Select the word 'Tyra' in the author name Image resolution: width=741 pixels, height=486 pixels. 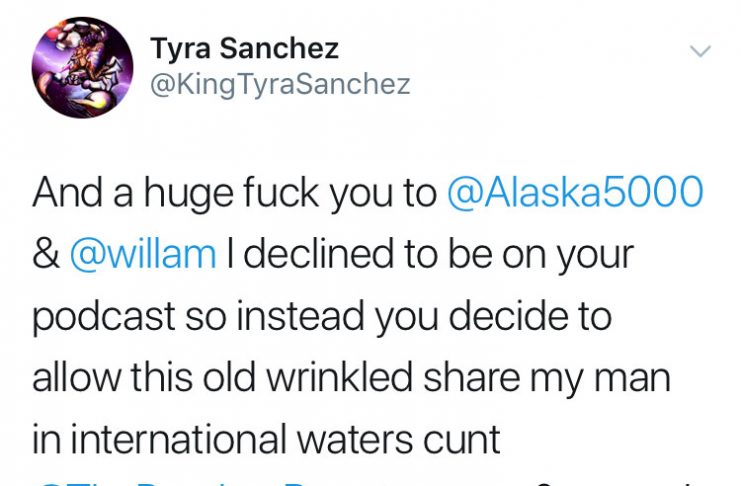click(x=180, y=49)
